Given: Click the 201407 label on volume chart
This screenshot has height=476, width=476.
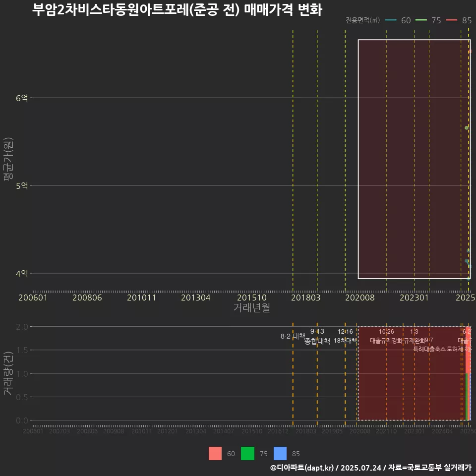Looking at the screenshot, I should click(x=224, y=431).
